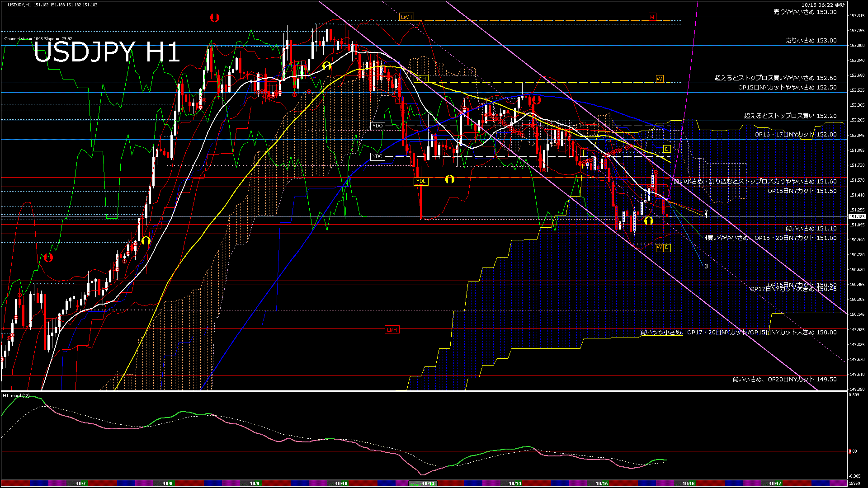Select the red LMH marker box
Screen dimensions: 868x488
tap(392, 330)
